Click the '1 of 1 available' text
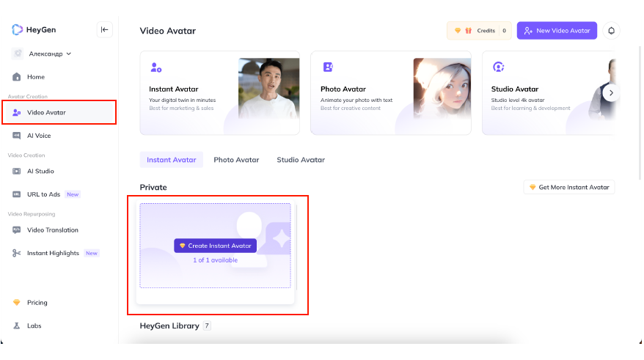 coord(215,260)
